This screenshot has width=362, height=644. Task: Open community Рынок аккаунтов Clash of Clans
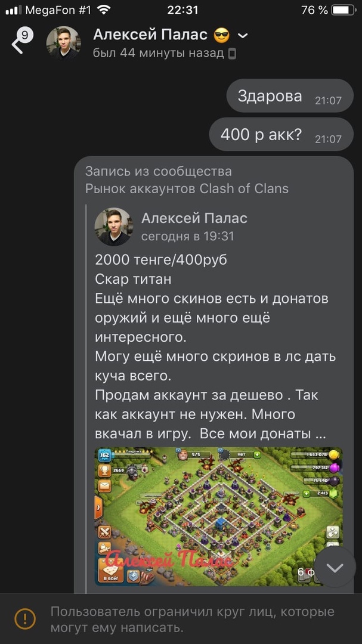click(x=187, y=188)
